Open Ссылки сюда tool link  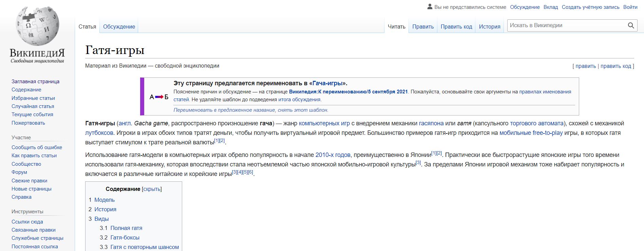[27, 222]
